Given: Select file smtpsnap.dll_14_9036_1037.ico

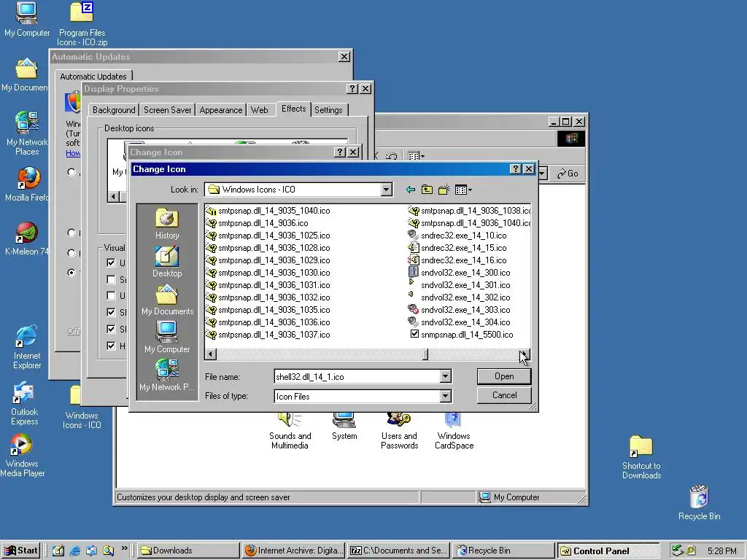Looking at the screenshot, I should (268, 334).
